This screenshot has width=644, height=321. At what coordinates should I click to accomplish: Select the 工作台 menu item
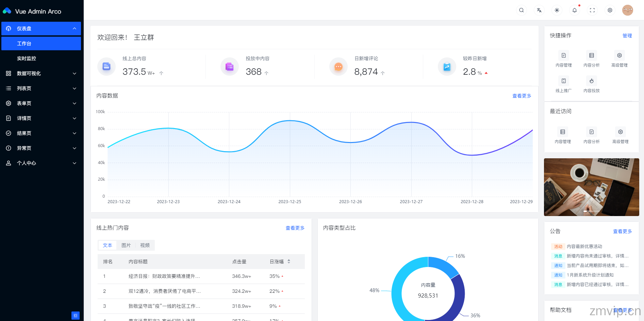(41, 43)
